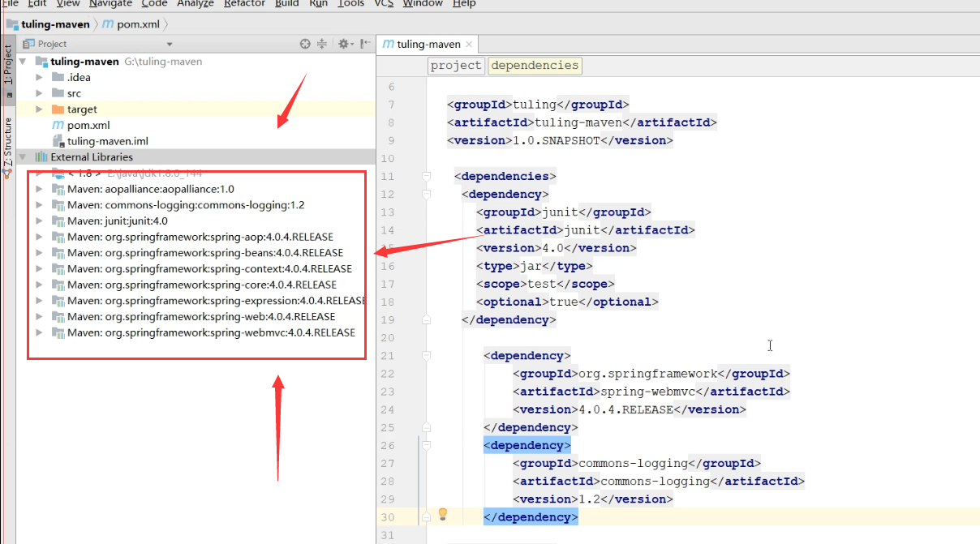Click the yellow lightbulb intention icon
Image resolution: width=980 pixels, height=544 pixels.
[x=443, y=514]
